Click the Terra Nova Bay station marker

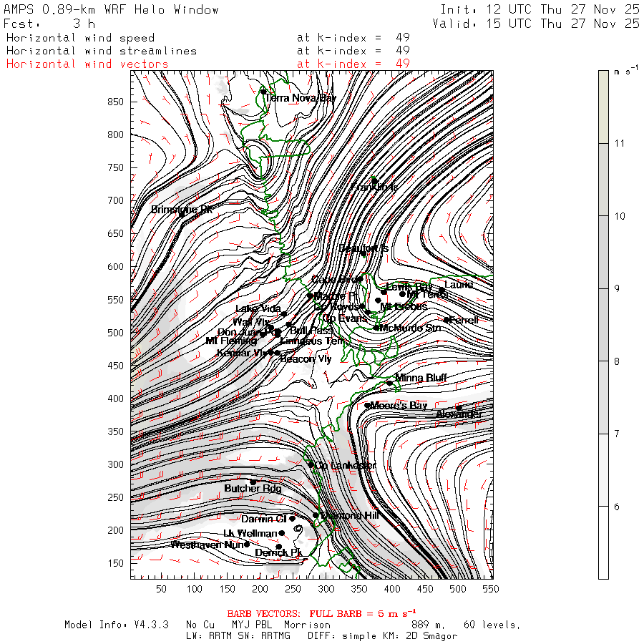(263, 92)
